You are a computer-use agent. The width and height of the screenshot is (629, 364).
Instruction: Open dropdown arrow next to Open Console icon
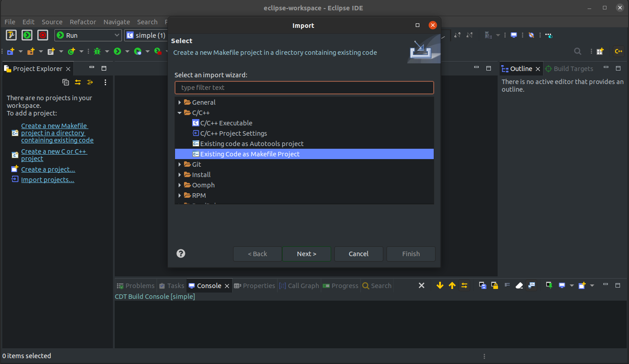tap(592, 285)
